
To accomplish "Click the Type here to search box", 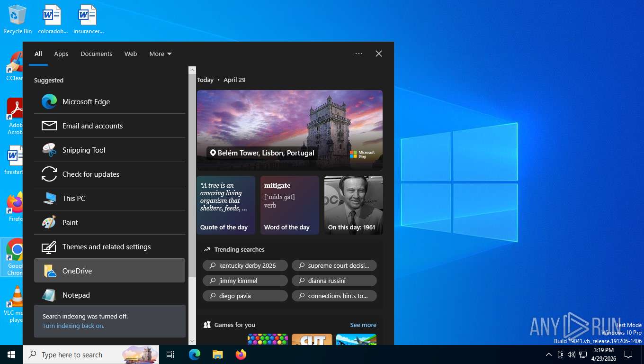I will click(x=91, y=355).
